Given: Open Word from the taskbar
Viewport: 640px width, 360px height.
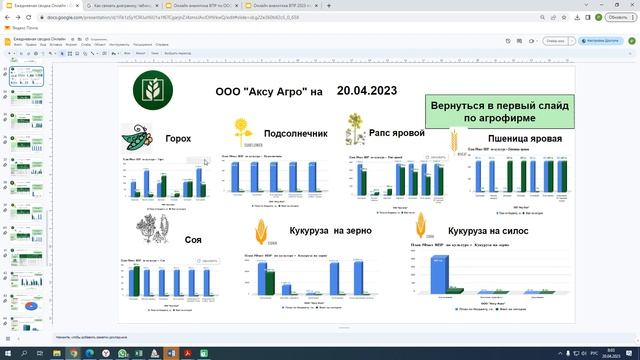Looking at the screenshot, I should 171,353.
